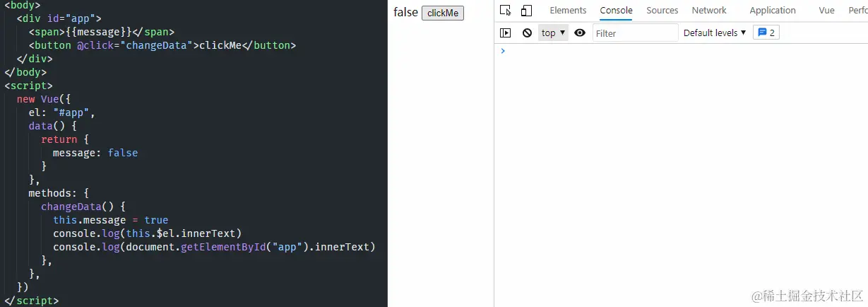Click the 'new Vue({' code line
This screenshot has height=307, width=868.
pyautogui.click(x=44, y=99)
